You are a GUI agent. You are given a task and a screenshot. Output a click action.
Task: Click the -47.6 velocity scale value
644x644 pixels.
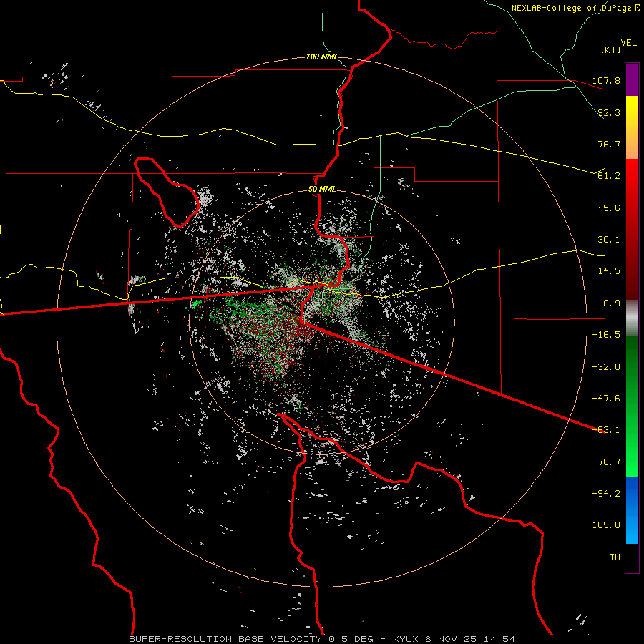(606, 399)
